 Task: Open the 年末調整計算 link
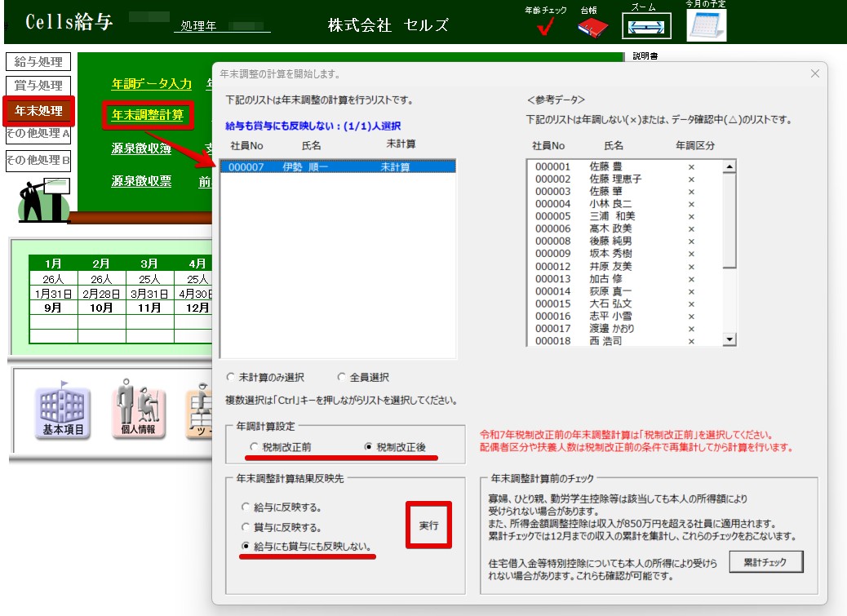pos(148,115)
